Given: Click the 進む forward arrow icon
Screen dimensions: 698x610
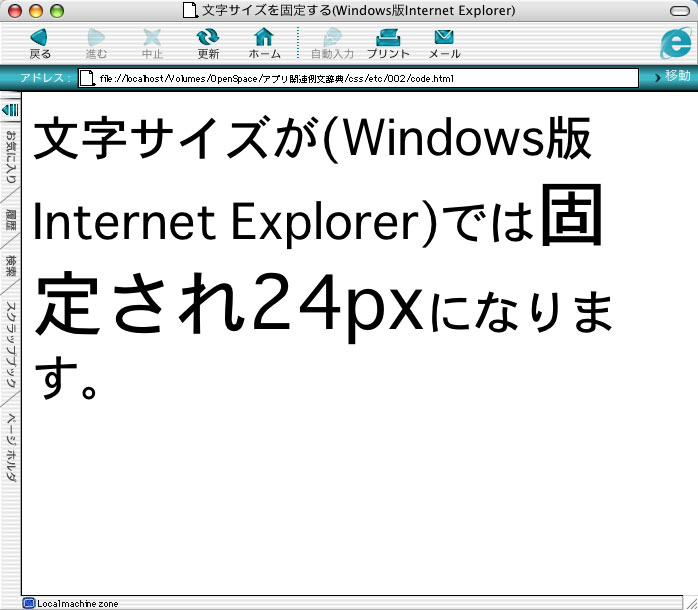Looking at the screenshot, I should [x=96, y=37].
